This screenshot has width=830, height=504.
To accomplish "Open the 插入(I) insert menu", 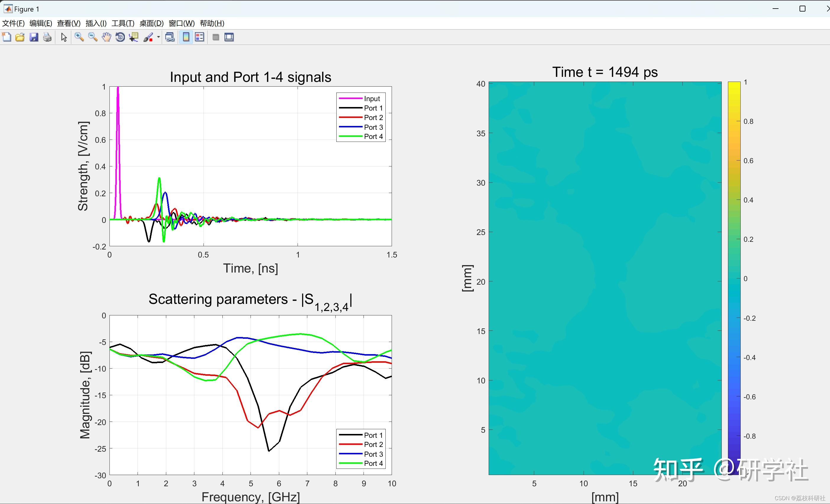I will coord(96,23).
